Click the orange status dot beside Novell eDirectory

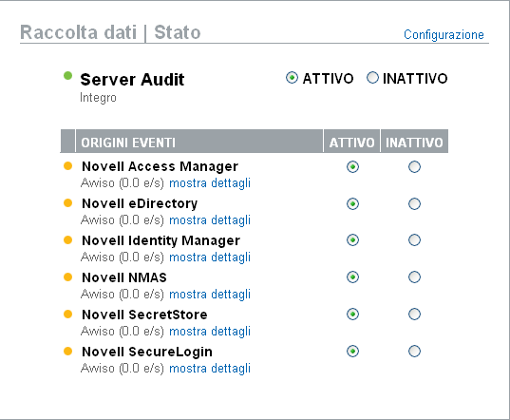click(67, 203)
